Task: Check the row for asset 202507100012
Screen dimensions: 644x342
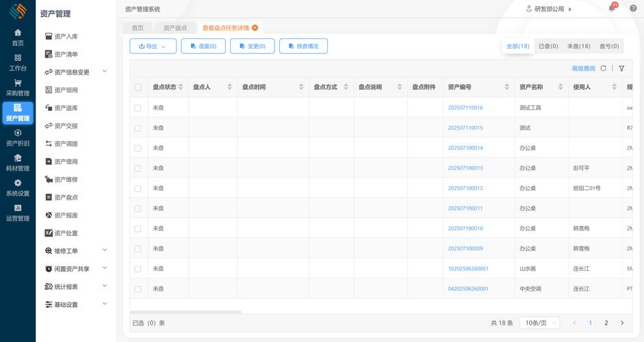Action: tap(138, 189)
